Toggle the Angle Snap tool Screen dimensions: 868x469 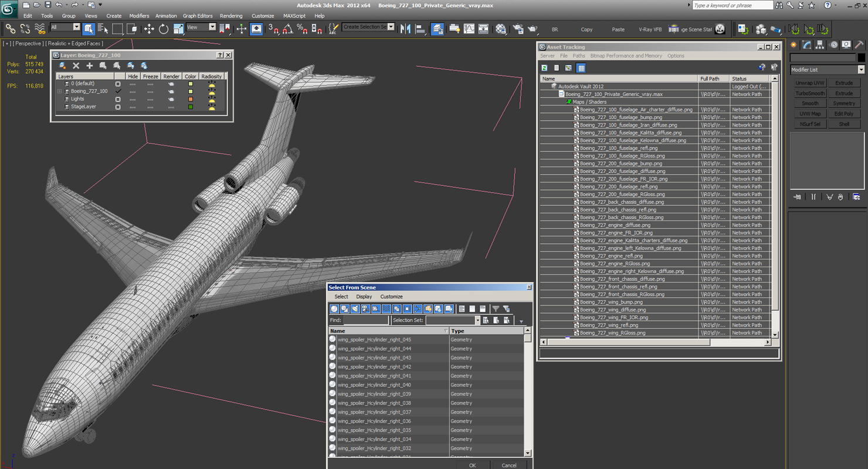288,28
